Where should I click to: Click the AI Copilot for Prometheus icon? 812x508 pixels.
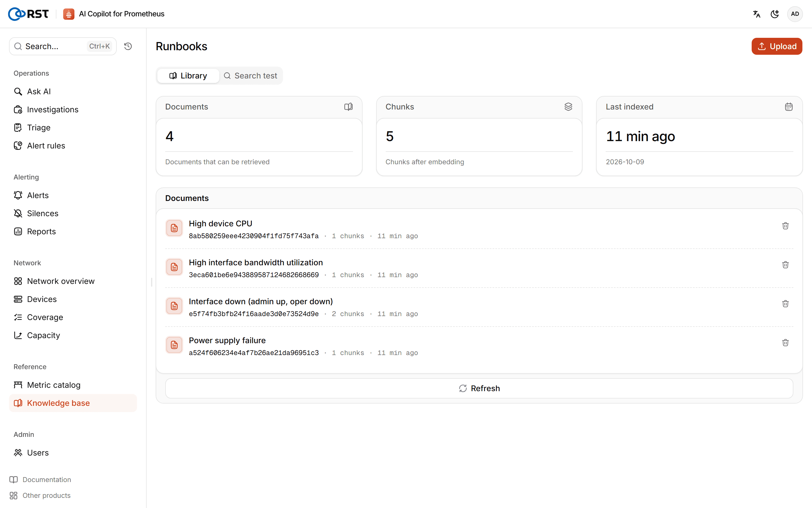pos(69,14)
